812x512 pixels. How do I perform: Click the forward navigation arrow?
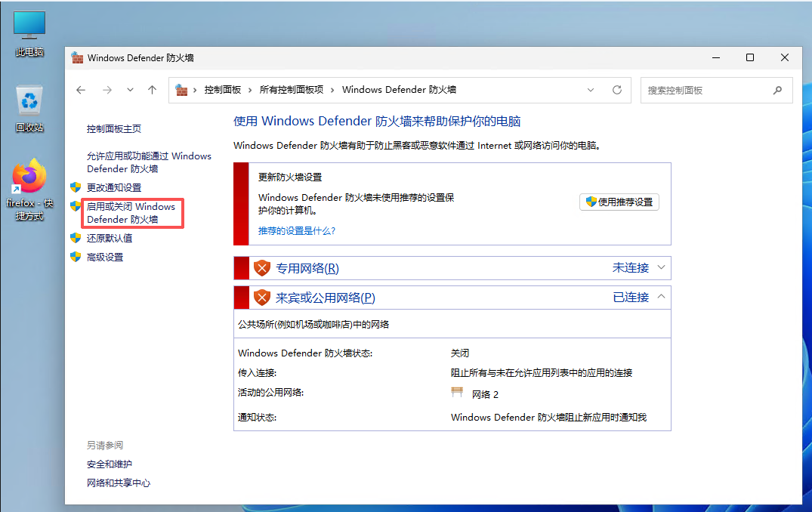coord(107,90)
